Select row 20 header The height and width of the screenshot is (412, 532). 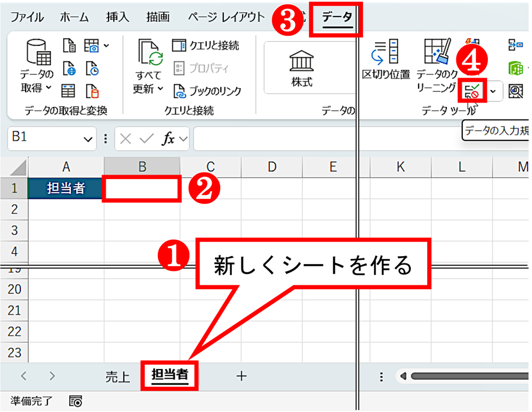[x=14, y=289]
